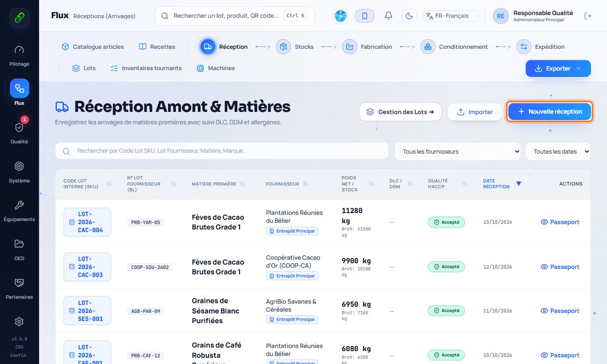Open Tous les fournisseurs filter
Screen dimensions: 607x364
458,151
